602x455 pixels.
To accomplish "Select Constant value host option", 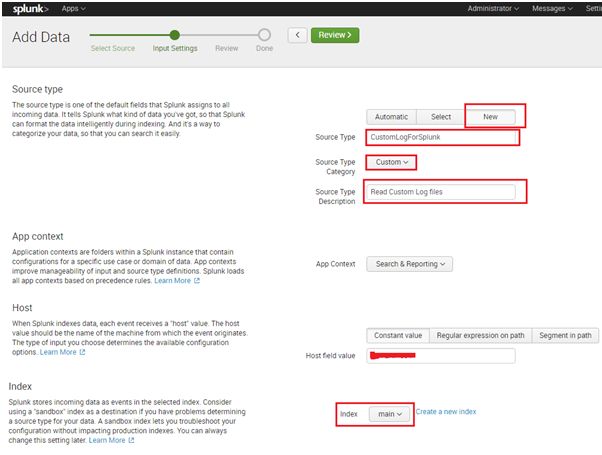I will [398, 335].
